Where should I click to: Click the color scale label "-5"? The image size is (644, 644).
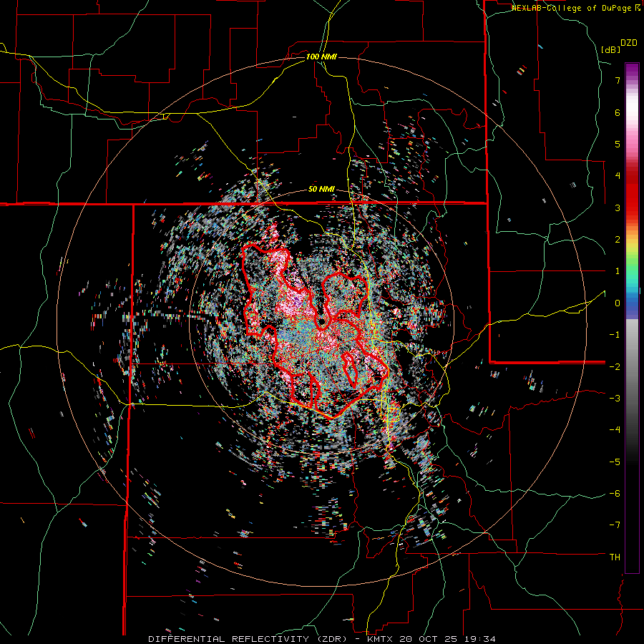pos(615,462)
